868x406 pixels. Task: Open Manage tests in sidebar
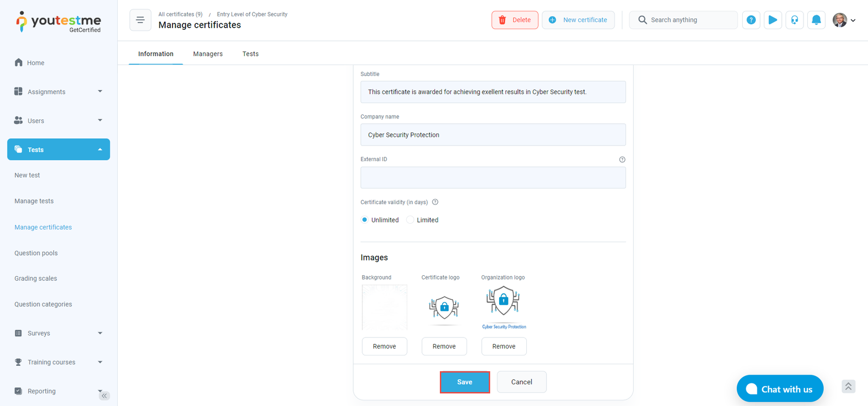[34, 201]
